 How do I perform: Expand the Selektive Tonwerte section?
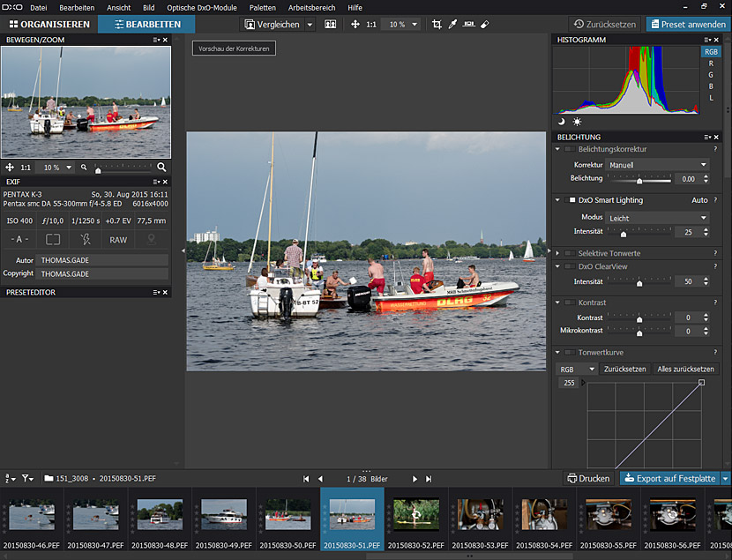pyautogui.click(x=558, y=253)
